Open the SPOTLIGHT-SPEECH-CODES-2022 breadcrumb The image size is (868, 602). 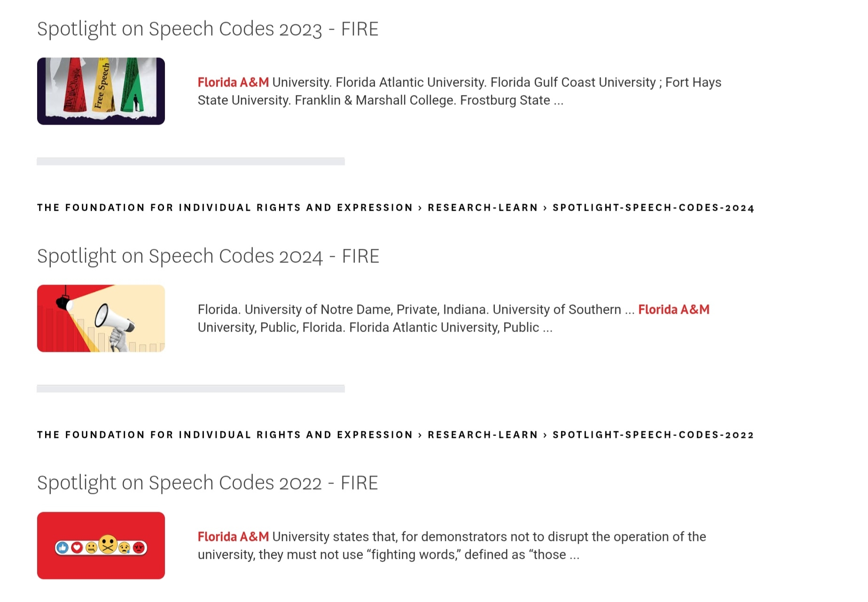pyautogui.click(x=653, y=435)
